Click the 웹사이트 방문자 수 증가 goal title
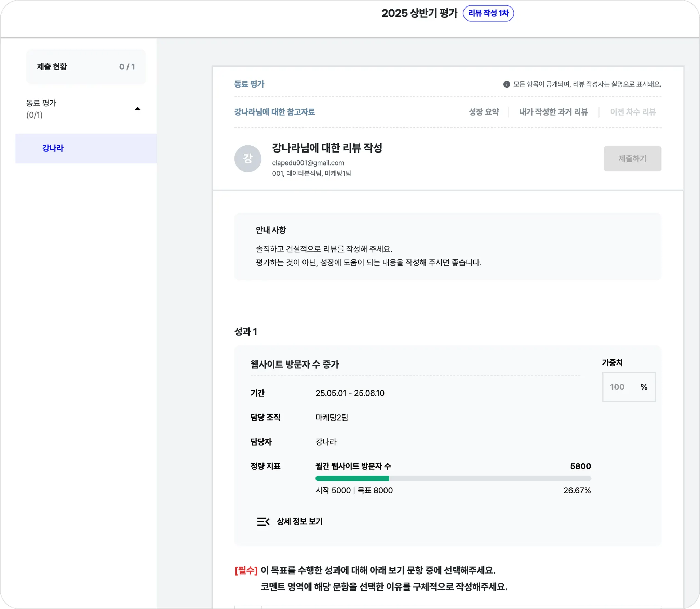Screen dimensions: 700x609 (294, 365)
